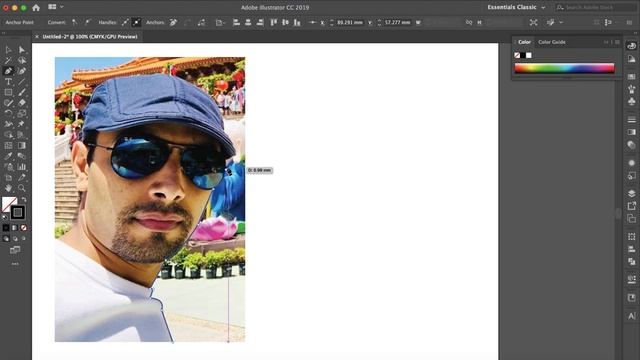Reset to default fill and stroke

[4, 217]
